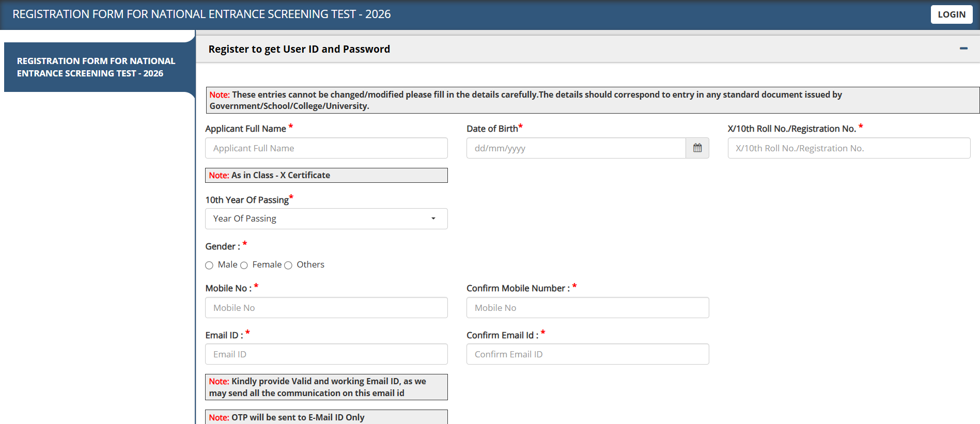This screenshot has height=424, width=980.
Task: Select the Male gender option
Action: click(x=209, y=265)
